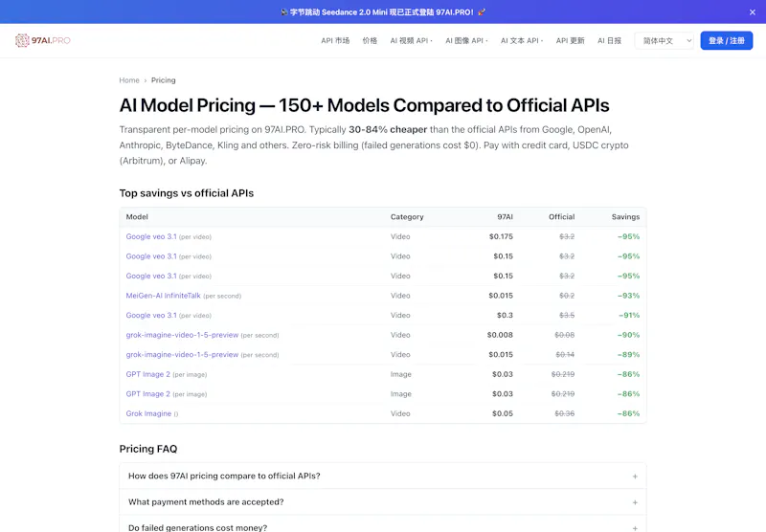Click the -89% savings value
The width and height of the screenshot is (766, 532).
[x=628, y=354]
